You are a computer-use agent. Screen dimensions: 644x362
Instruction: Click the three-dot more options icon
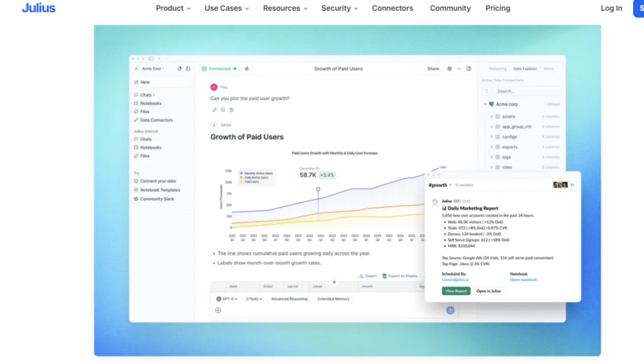click(x=459, y=69)
